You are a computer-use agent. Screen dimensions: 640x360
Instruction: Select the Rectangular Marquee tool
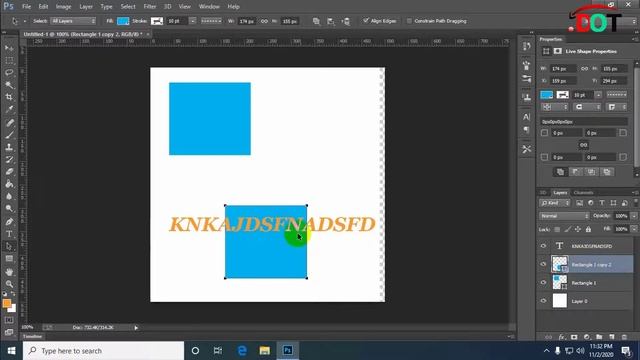coord(9,60)
